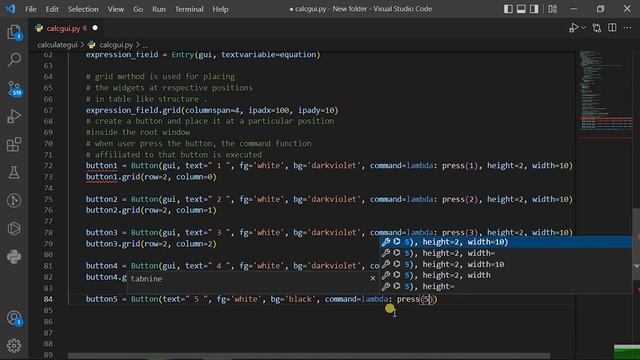Open run options dropdown arrow
This screenshot has height=360, width=640.
583,28
